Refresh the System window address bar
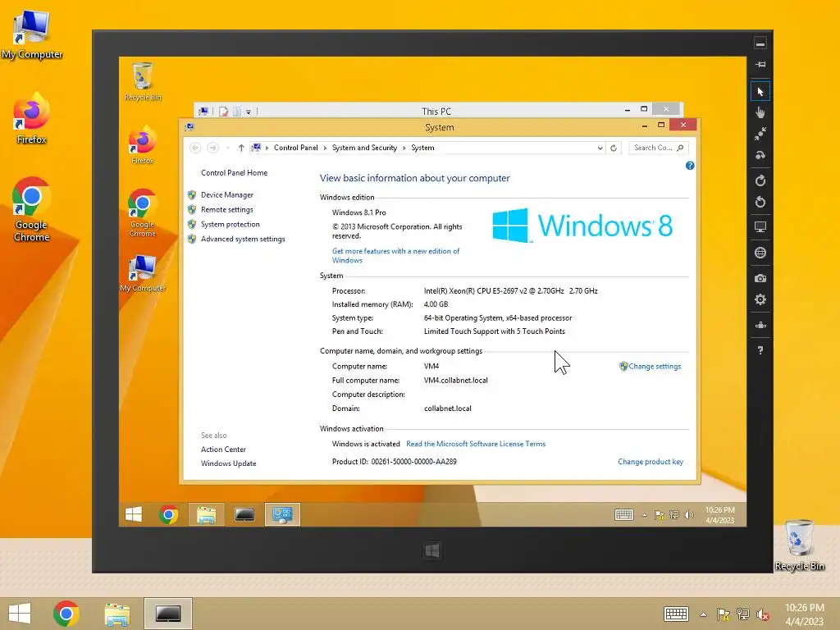This screenshot has width=840, height=630. [x=614, y=148]
